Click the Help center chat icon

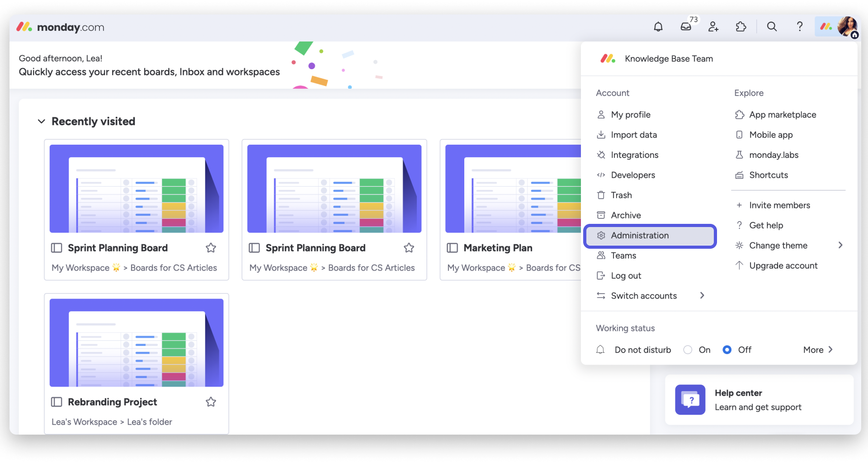[x=690, y=400]
